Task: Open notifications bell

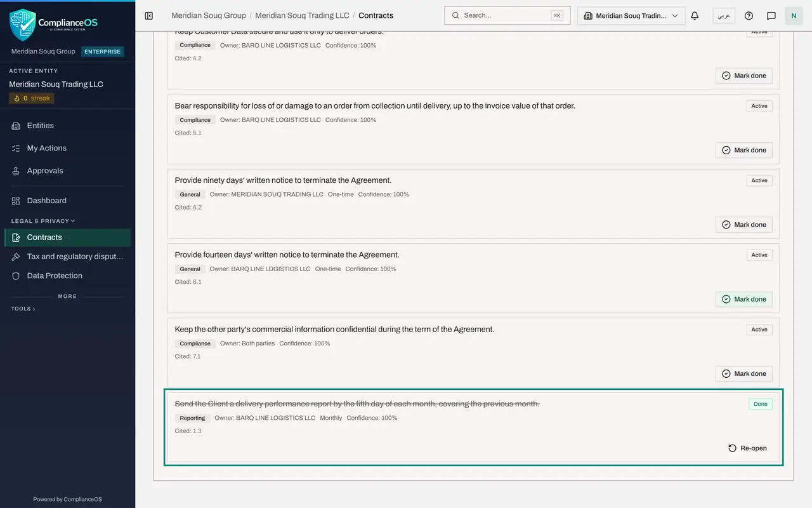Action: (695, 15)
